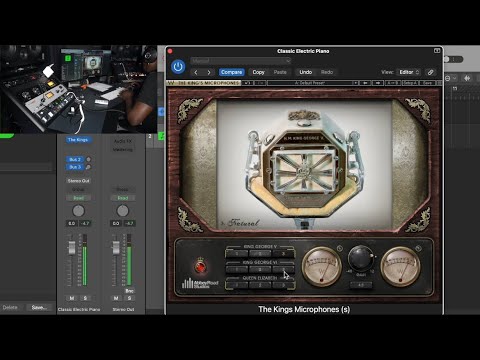The image size is (480, 360).
Task: Click Waves undo arrow in toolbar
Action: 247,83
